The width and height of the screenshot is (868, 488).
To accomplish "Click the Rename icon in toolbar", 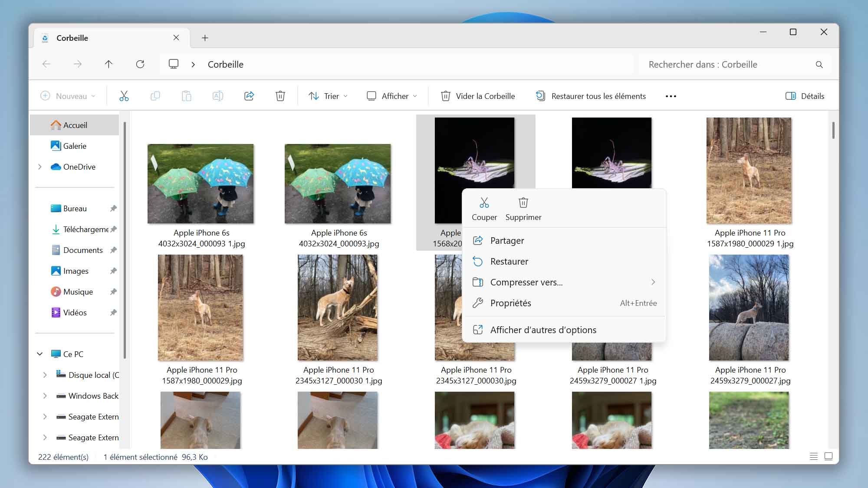I will 218,96.
